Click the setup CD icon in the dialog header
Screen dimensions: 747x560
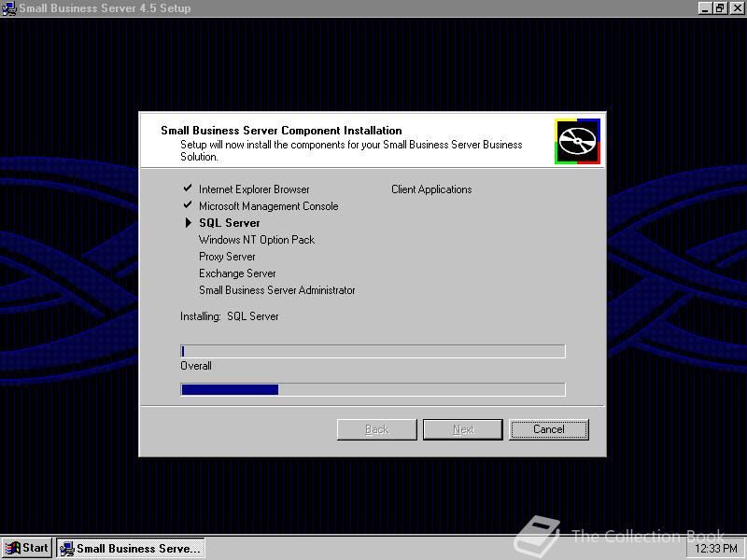[577, 142]
